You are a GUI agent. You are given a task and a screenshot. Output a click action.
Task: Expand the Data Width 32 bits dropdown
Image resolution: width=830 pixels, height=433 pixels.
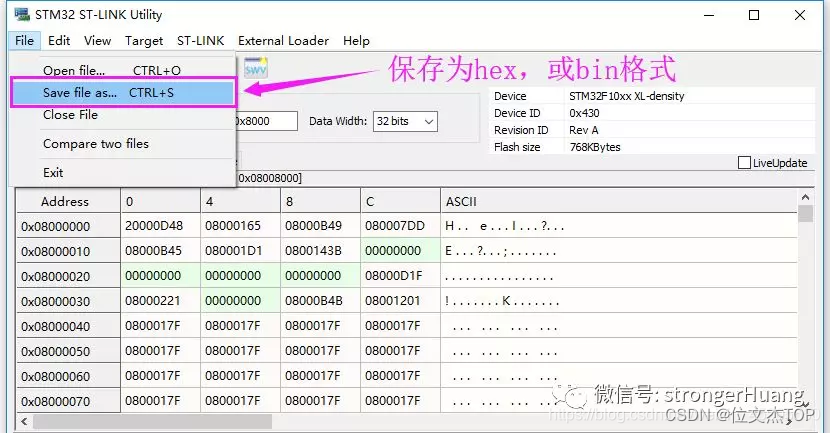[x=405, y=121]
